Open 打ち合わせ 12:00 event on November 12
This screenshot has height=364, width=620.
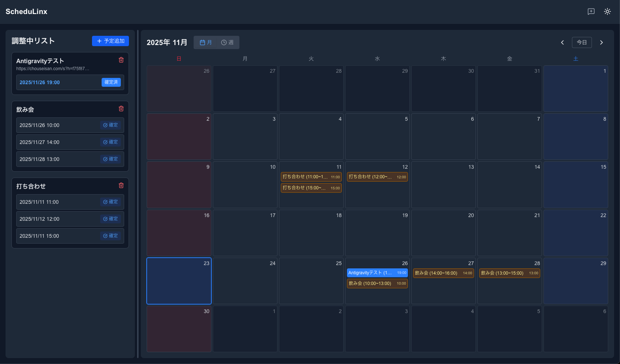(x=377, y=177)
